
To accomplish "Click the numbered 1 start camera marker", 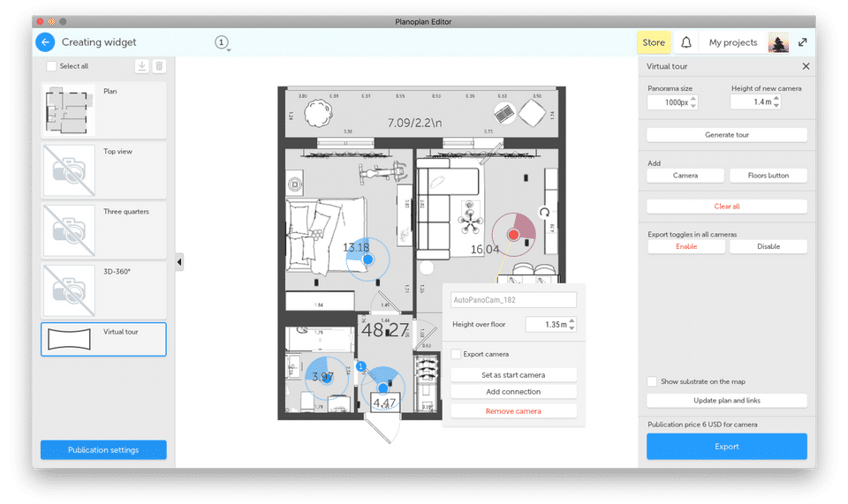I will click(361, 366).
